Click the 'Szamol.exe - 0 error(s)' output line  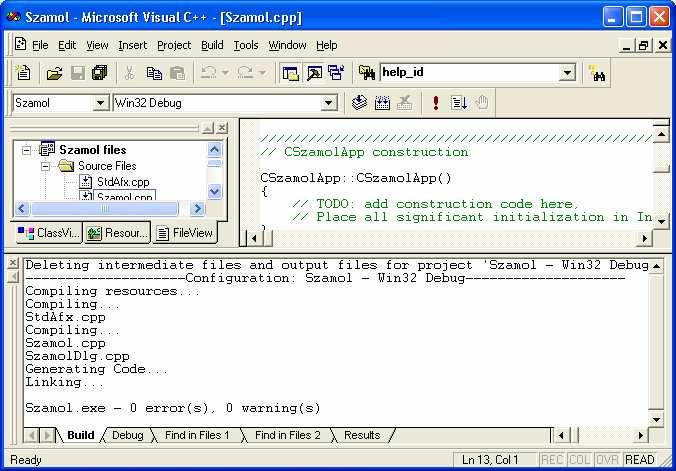173,408
